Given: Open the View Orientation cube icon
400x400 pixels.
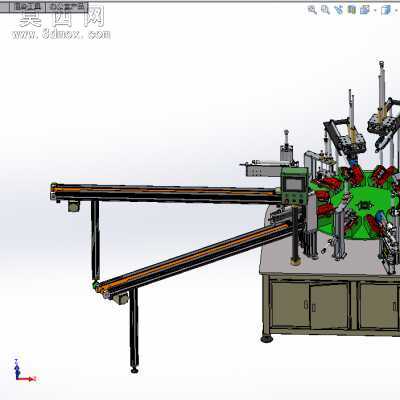Looking at the screenshot, I should [364, 10].
